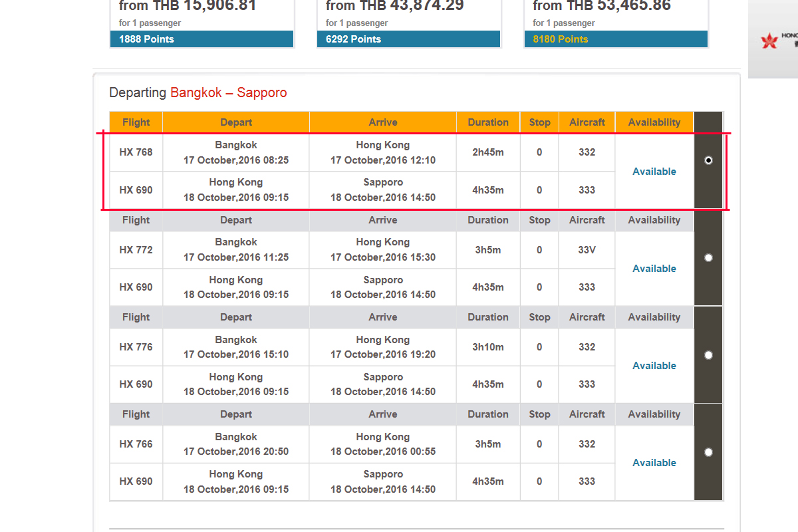Pick the HX 766 itinerary radio button
Viewport: 798px width, 532px height.
(708, 452)
